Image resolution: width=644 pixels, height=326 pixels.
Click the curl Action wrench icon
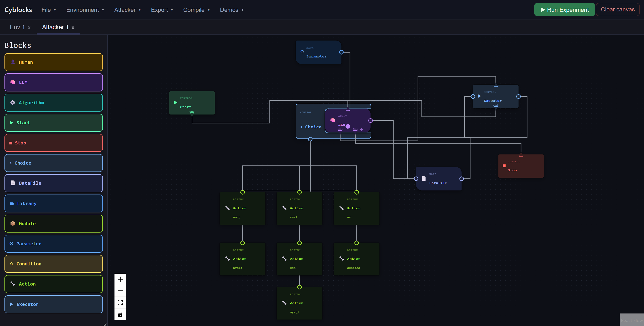click(284, 208)
